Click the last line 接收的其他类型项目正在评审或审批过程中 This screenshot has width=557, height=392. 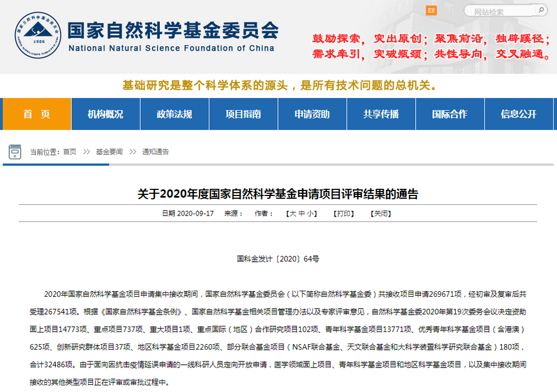(100, 383)
